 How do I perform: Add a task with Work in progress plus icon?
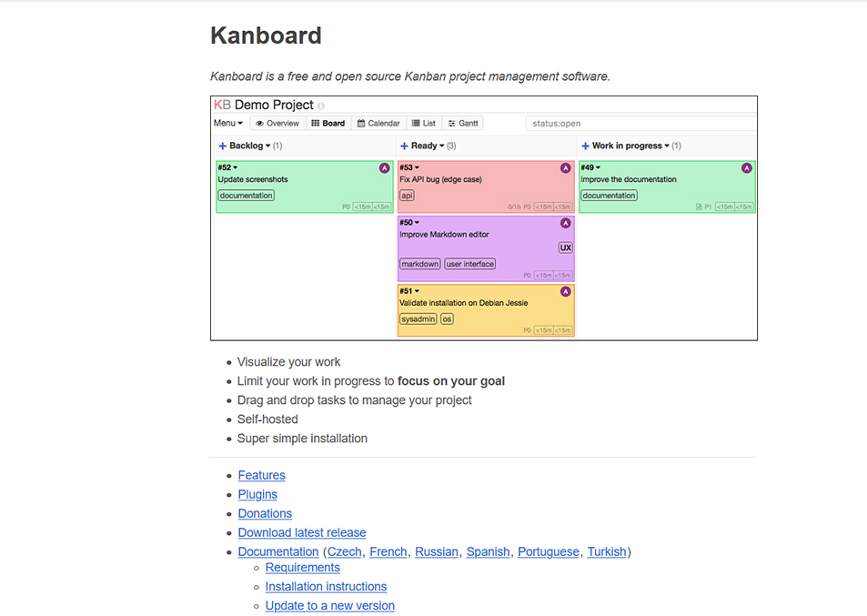point(585,146)
